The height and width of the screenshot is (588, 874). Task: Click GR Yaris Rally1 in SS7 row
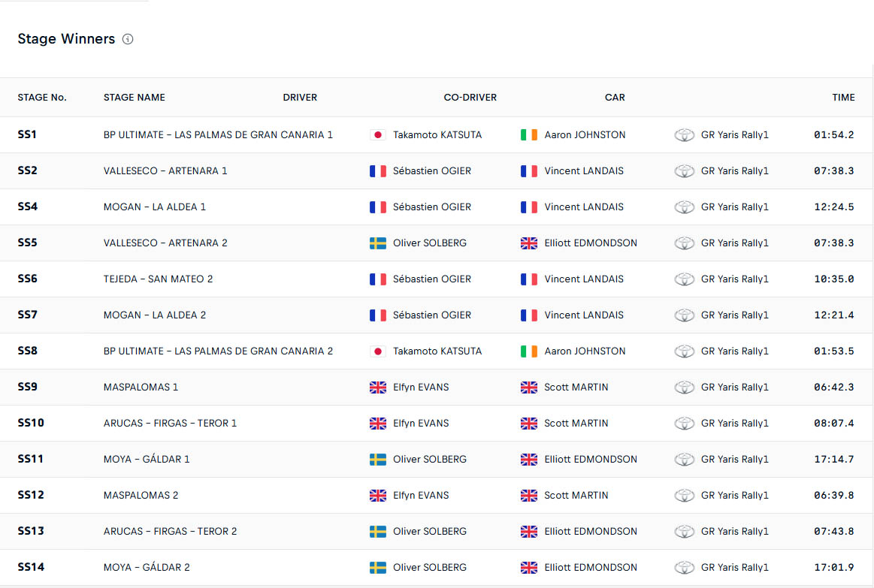coord(734,315)
